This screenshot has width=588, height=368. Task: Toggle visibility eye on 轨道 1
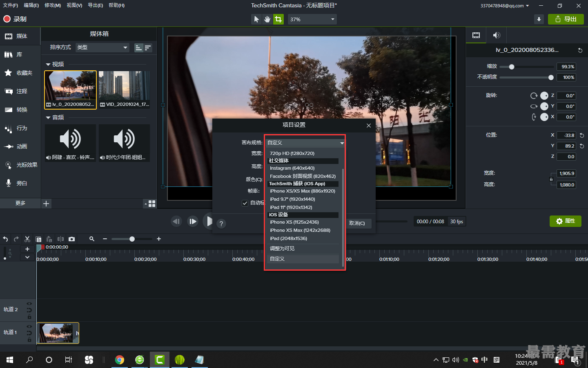(29, 326)
